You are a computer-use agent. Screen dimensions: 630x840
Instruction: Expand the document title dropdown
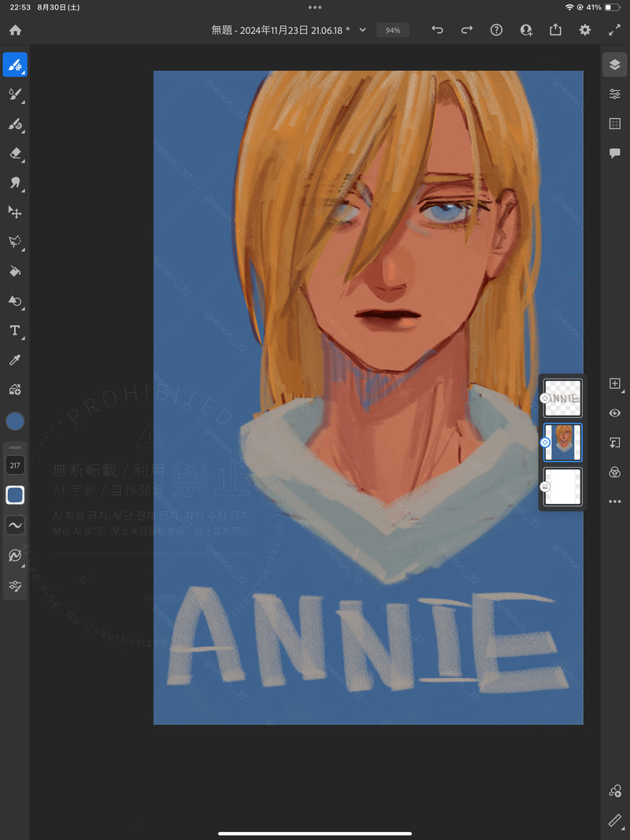click(363, 30)
